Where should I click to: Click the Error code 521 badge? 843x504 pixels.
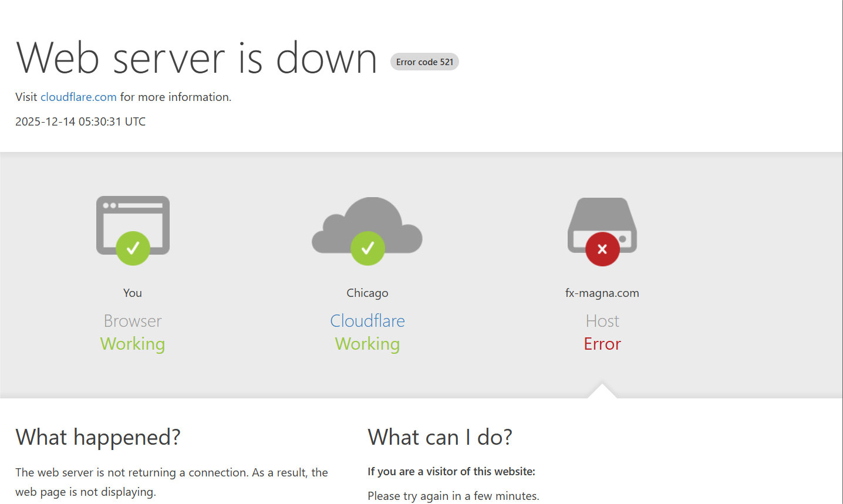(x=424, y=62)
